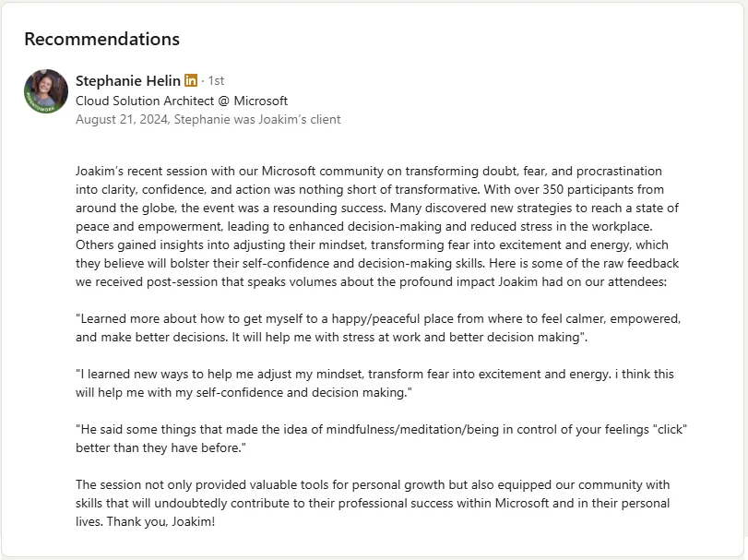
Task: Click the quote beginning "I learned new ways"
Action: tap(374, 383)
